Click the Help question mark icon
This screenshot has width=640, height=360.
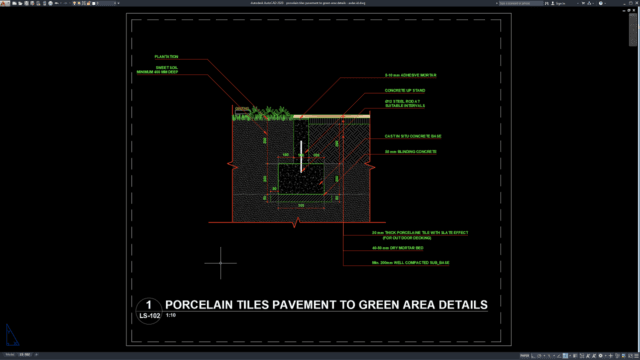pos(600,3)
